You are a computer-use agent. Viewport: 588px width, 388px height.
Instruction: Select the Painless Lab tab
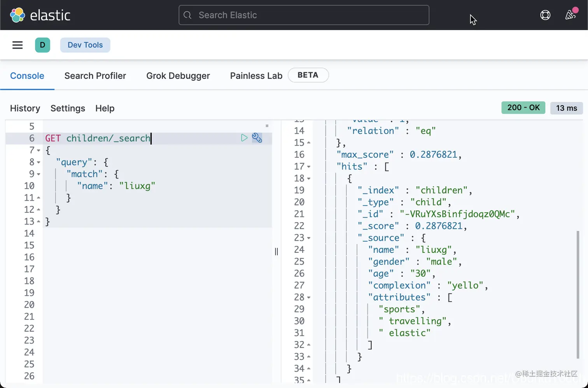pos(256,76)
